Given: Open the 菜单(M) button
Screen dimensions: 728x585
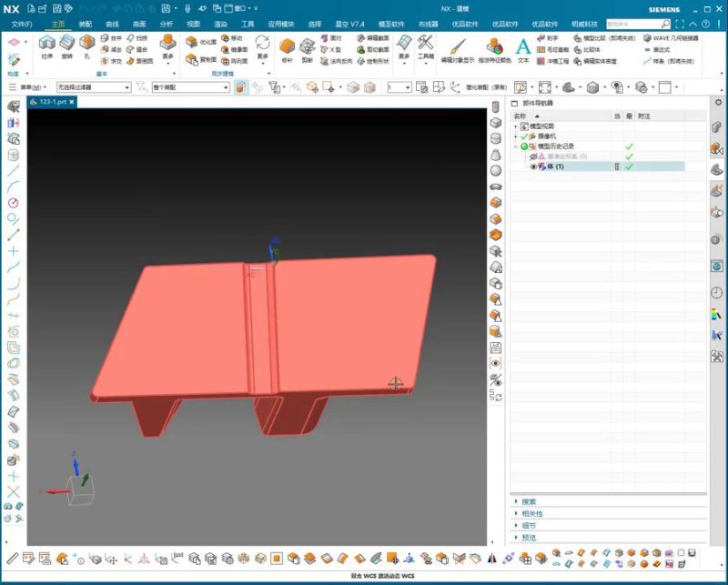Looking at the screenshot, I should [x=32, y=87].
